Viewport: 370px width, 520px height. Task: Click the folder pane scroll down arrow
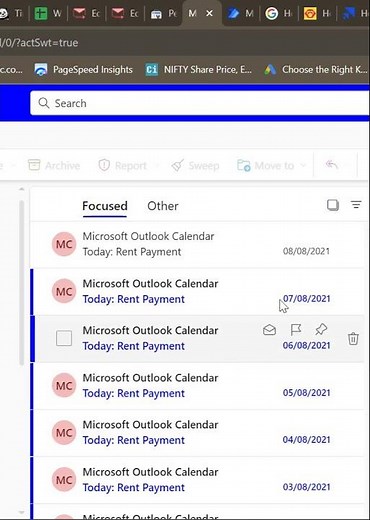point(22,512)
